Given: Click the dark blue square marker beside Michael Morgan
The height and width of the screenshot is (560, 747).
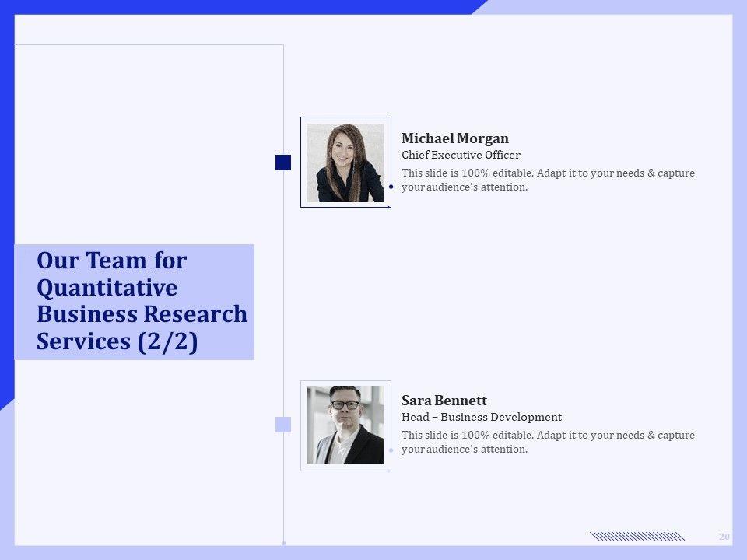Looking at the screenshot, I should 283,163.
